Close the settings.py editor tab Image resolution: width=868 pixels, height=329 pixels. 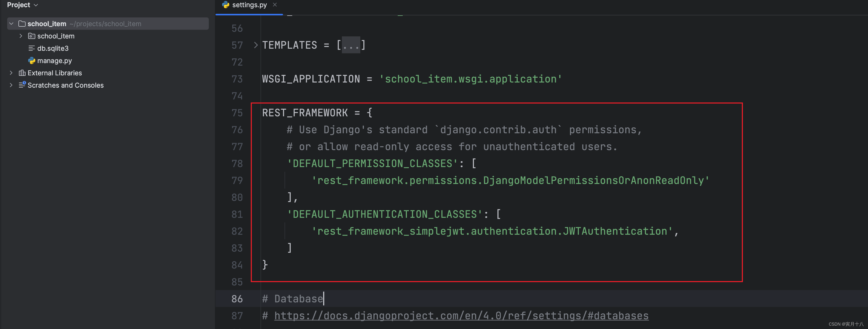[275, 5]
